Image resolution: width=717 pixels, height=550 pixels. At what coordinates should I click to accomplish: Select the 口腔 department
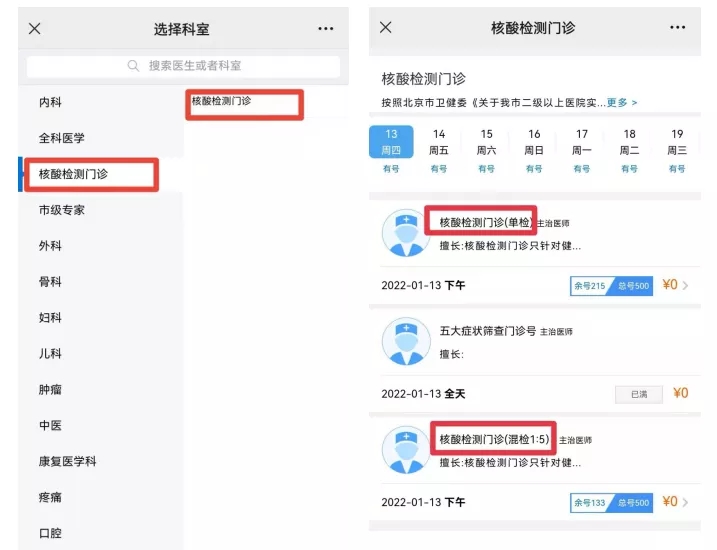50,533
